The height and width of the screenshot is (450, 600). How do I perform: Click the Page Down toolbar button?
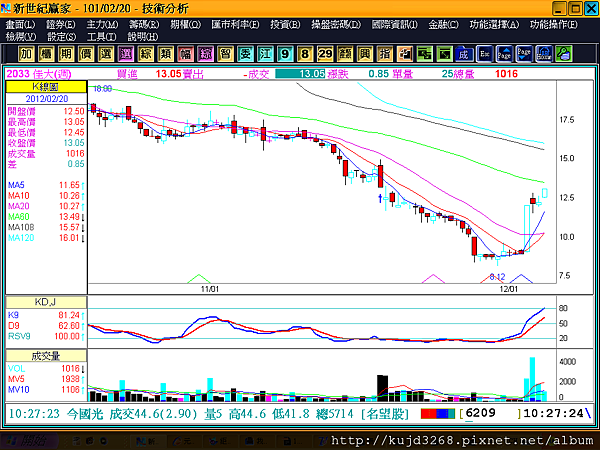click(524, 54)
